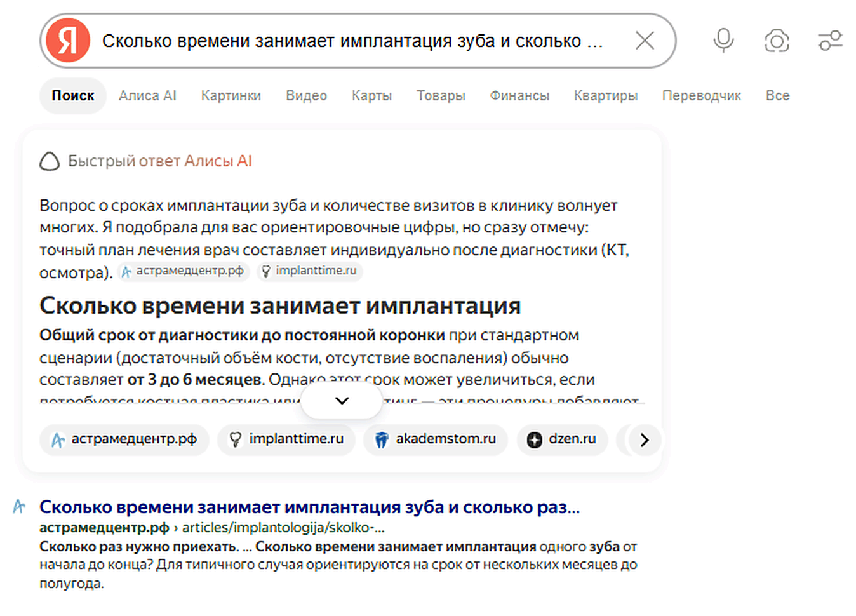Clear the search query with the X
This screenshot has height=616, width=856.
(645, 41)
